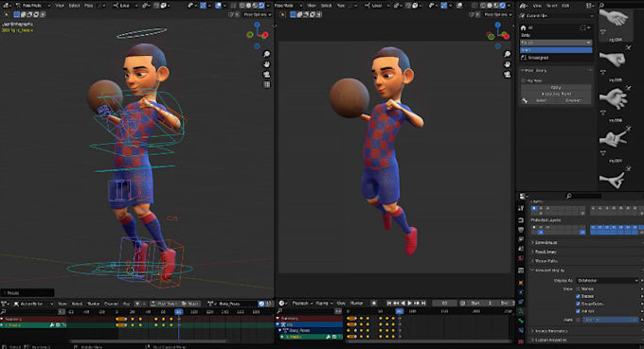644x349 pixels.
Task: Click zoom icon in right viewport
Action: (508, 54)
